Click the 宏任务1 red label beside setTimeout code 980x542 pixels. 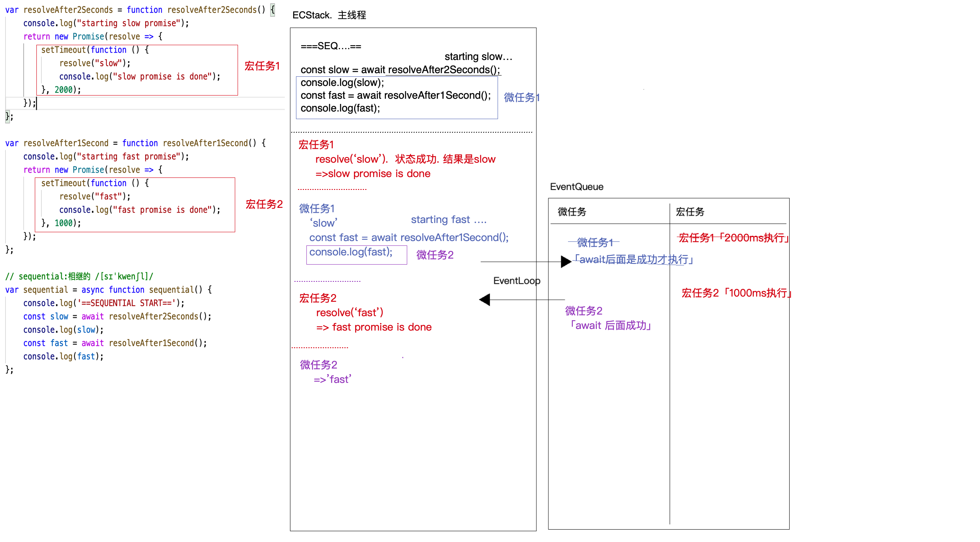pos(262,66)
